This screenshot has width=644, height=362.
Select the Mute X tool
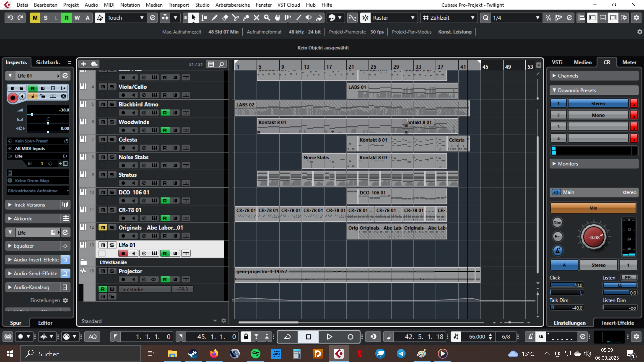coord(256,18)
